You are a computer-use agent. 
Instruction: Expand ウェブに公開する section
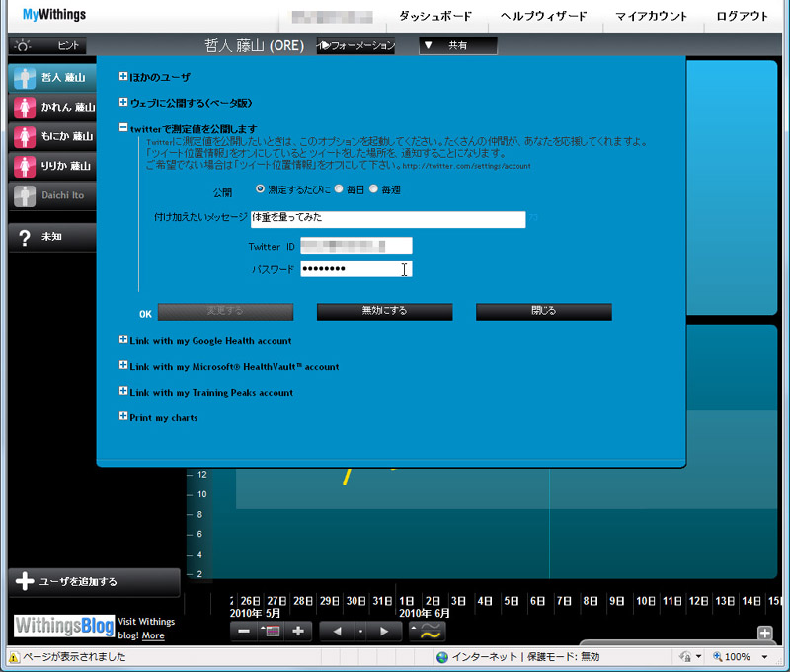pos(123,102)
